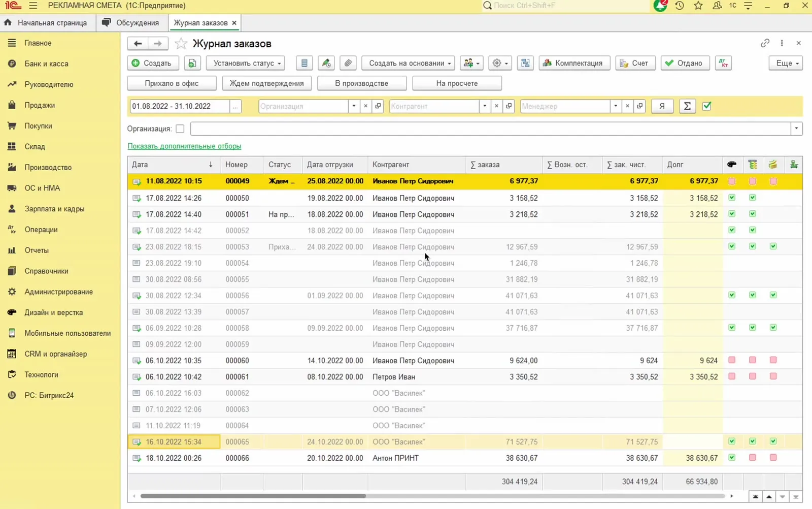
Task: Toggle the Организация filter checkbox
Action: [180, 129]
